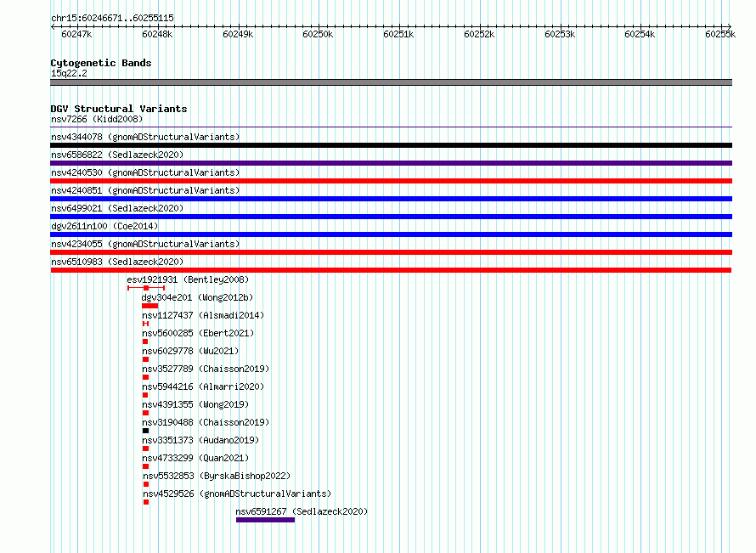Click the 60252k ruler tick label
Image resolution: width=756 pixels, height=553 pixels.
click(479, 34)
